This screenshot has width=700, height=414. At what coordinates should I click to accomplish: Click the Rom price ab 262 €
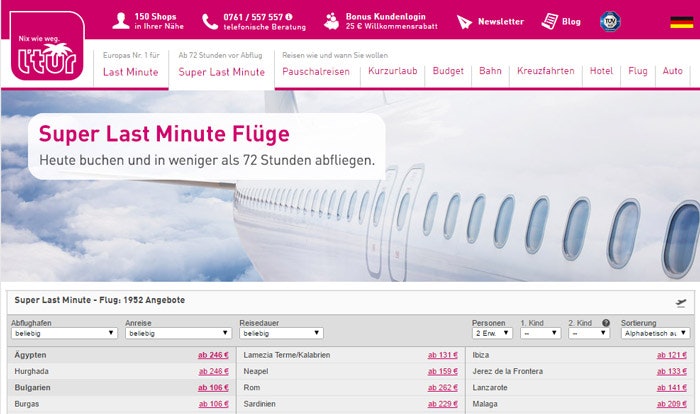[442, 388]
